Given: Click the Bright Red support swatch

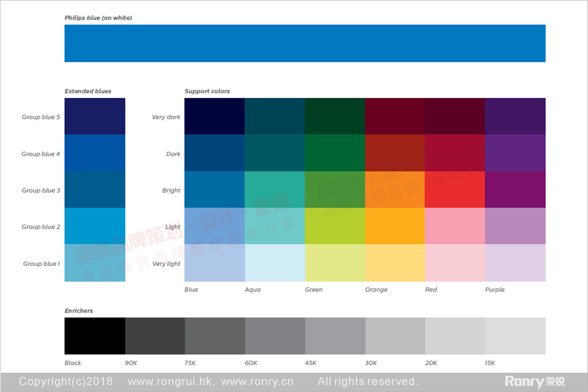Looking at the screenshot, I should point(455,189).
